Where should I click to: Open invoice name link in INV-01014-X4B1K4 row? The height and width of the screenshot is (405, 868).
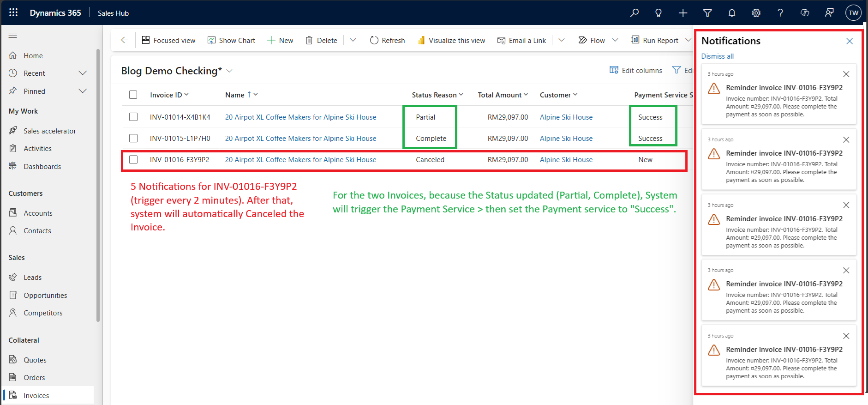300,117
